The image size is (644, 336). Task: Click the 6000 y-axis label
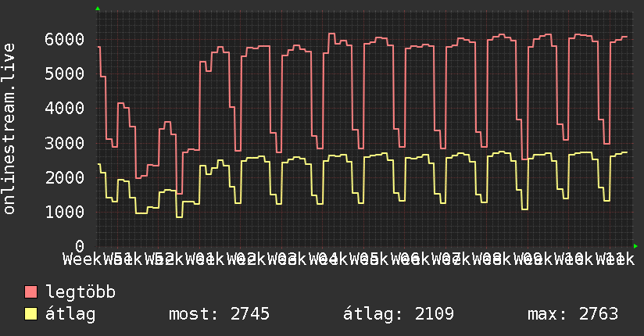65,39
